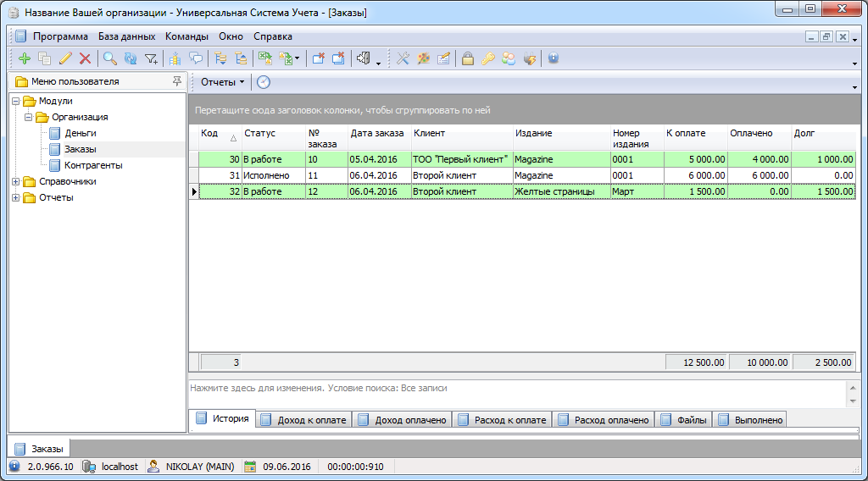
Task: Open search with the magnifier icon
Action: 110,58
